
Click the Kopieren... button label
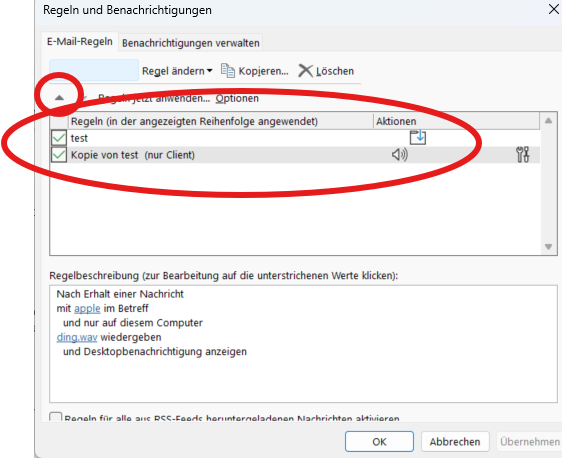[x=263, y=71]
